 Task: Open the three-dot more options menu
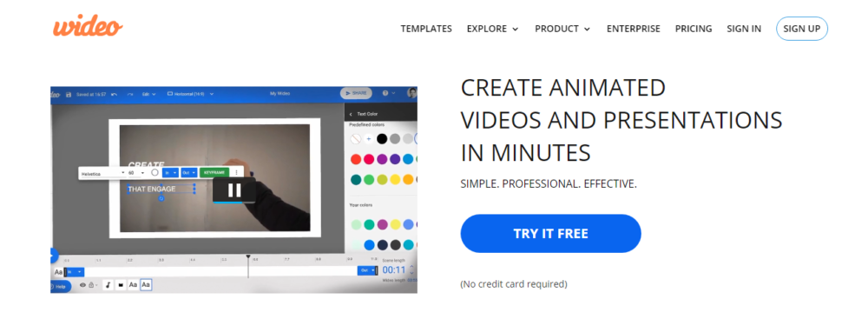237,173
